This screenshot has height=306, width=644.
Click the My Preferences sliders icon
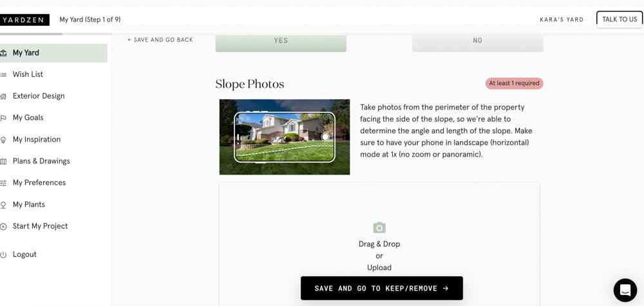[x=3, y=183]
